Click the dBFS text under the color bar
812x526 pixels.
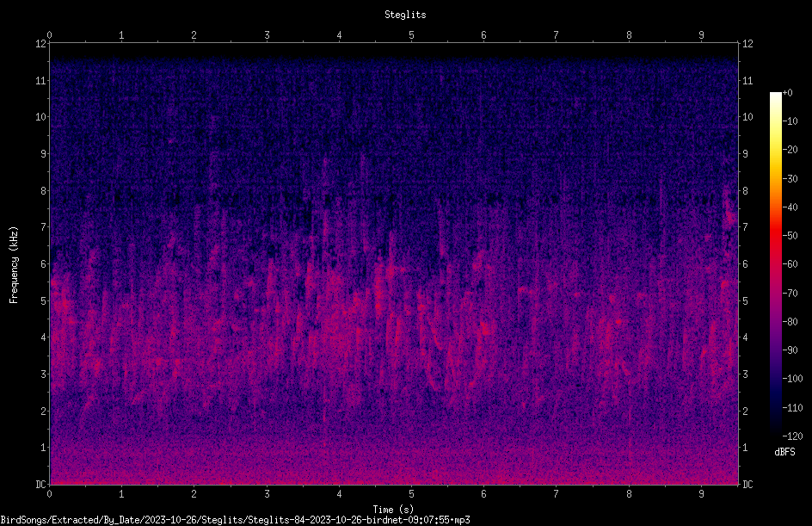coord(784,452)
